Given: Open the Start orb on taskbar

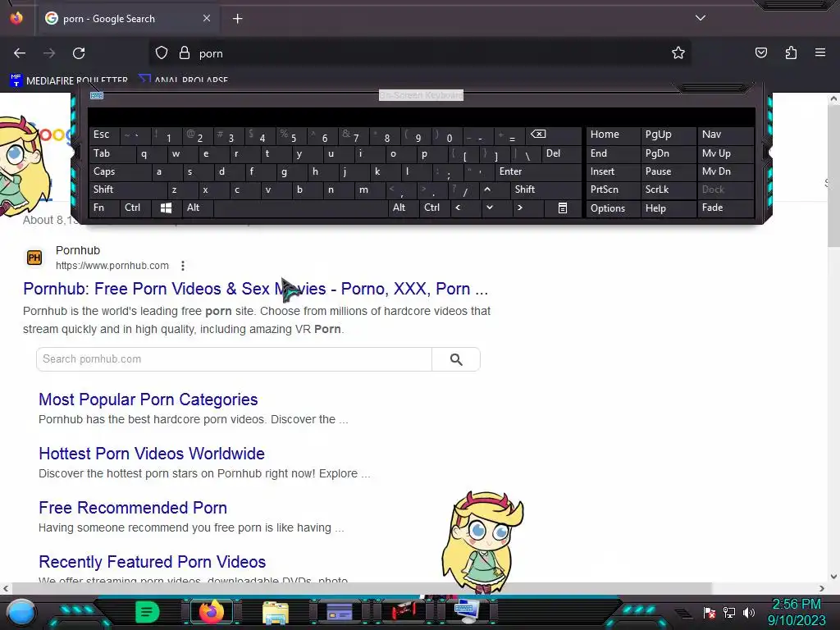Looking at the screenshot, I should 21,612.
